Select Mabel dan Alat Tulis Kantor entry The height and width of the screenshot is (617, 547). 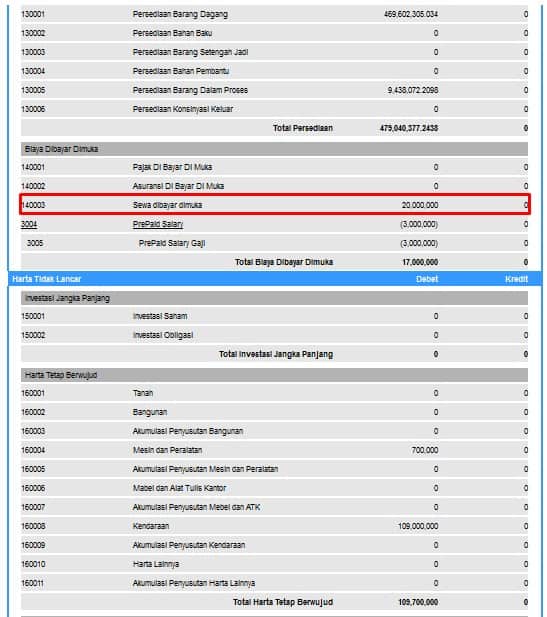[179, 488]
